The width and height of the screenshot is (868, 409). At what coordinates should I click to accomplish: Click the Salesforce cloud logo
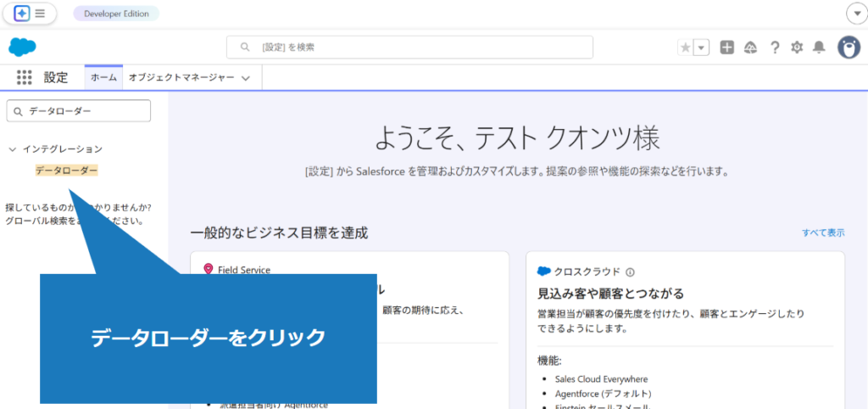[x=22, y=47]
